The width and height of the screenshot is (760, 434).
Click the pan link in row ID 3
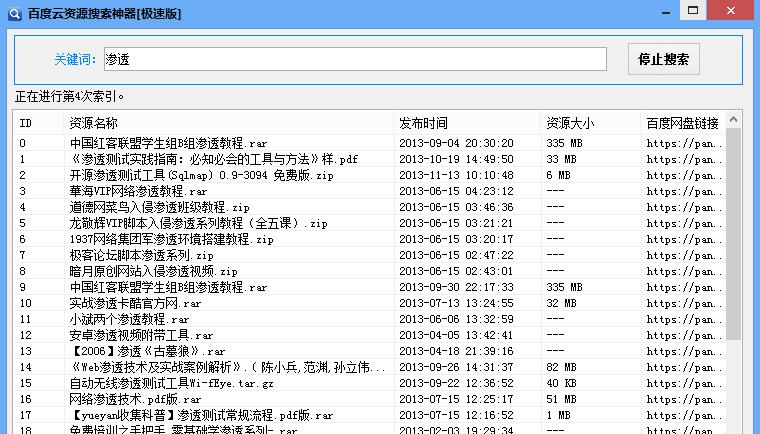[x=684, y=191]
